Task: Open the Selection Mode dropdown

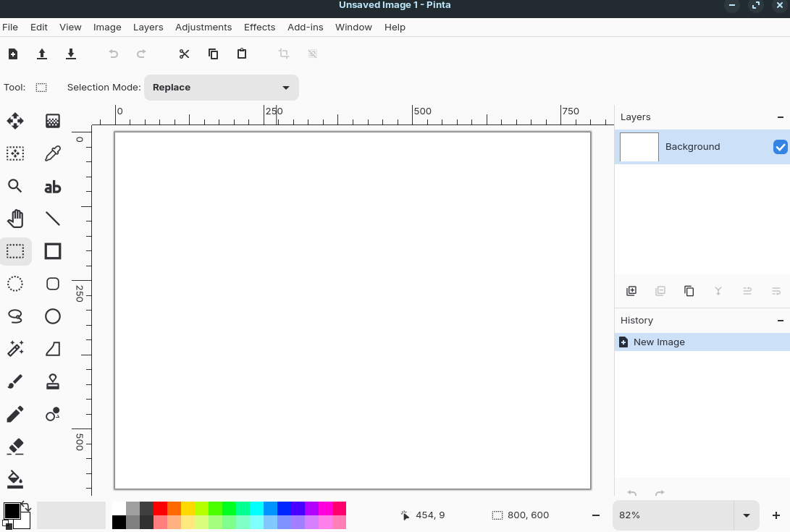Action: pyautogui.click(x=221, y=88)
